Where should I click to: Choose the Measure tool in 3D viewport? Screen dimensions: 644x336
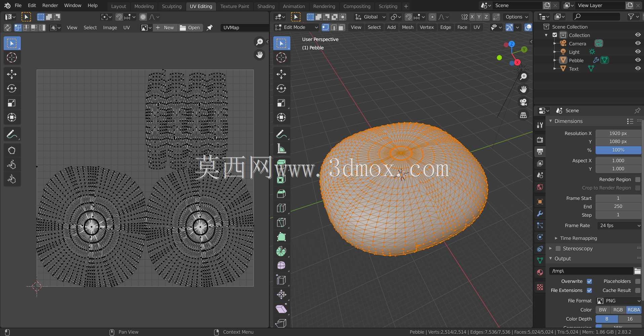point(281,149)
